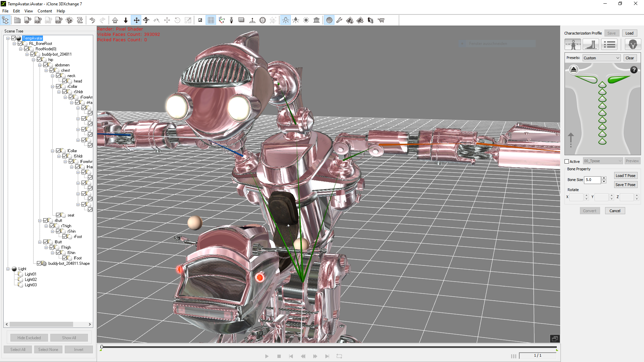Image resolution: width=644 pixels, height=362 pixels.
Task: Click the Home view icon
Action: pos(115,20)
